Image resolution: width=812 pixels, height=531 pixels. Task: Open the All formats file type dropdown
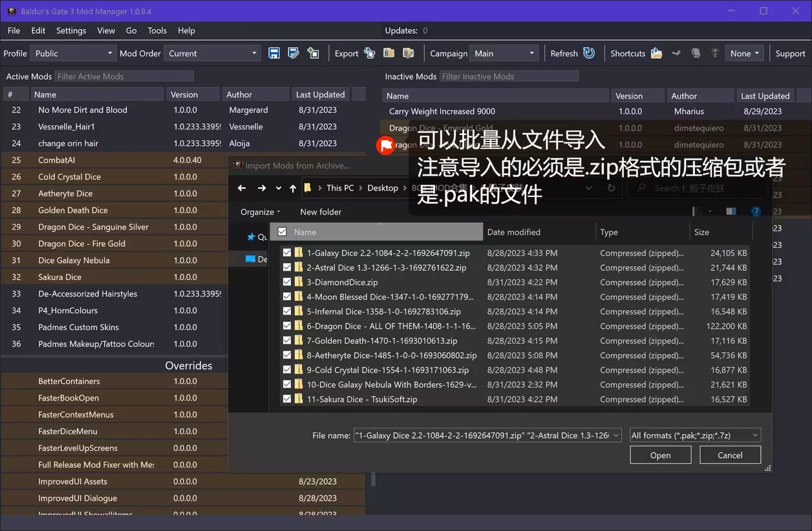coord(695,435)
